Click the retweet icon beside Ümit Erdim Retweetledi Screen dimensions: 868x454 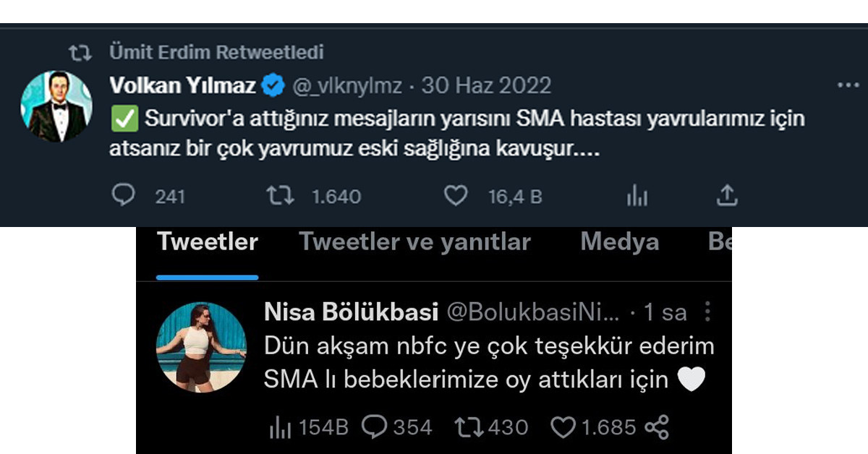click(x=82, y=52)
